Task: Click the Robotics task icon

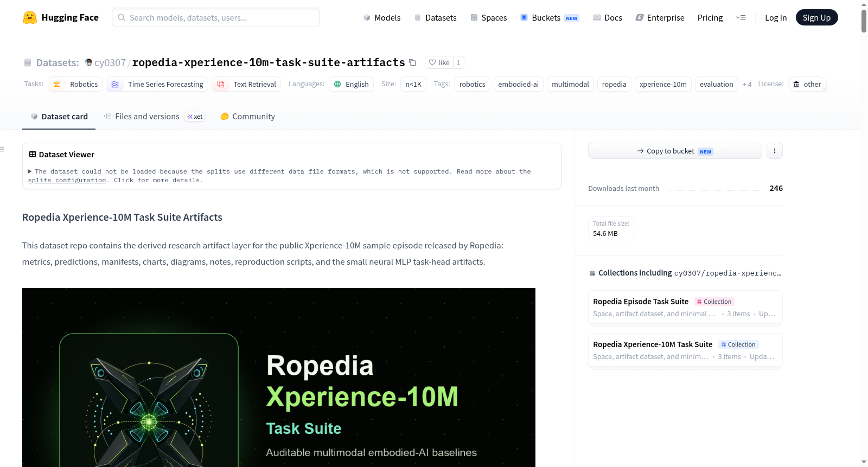Action: coord(57,84)
